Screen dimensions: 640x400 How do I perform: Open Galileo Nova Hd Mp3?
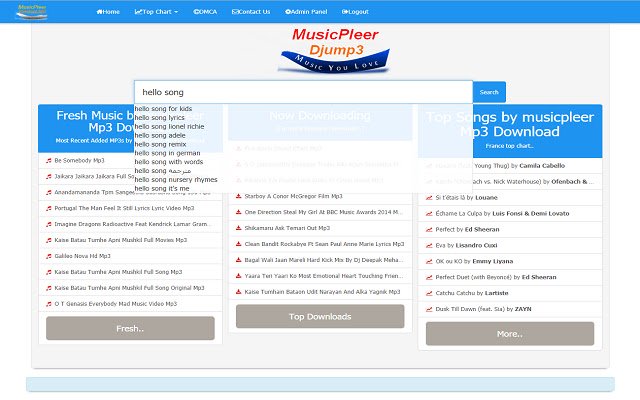coord(82,256)
